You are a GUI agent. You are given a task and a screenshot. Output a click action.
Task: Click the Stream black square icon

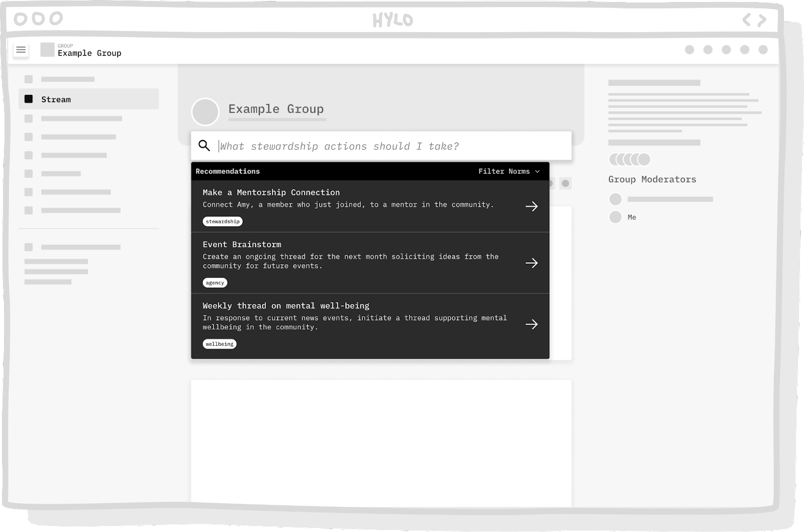[x=29, y=99]
